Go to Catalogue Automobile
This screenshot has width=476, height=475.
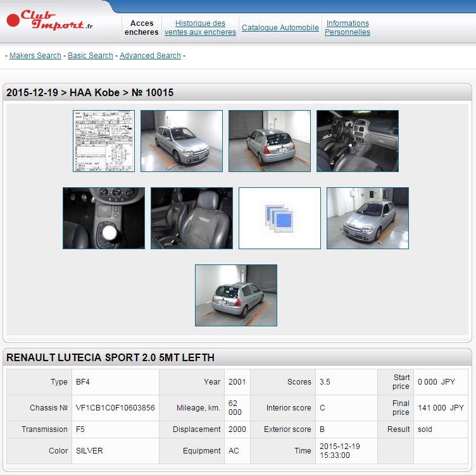pos(280,28)
